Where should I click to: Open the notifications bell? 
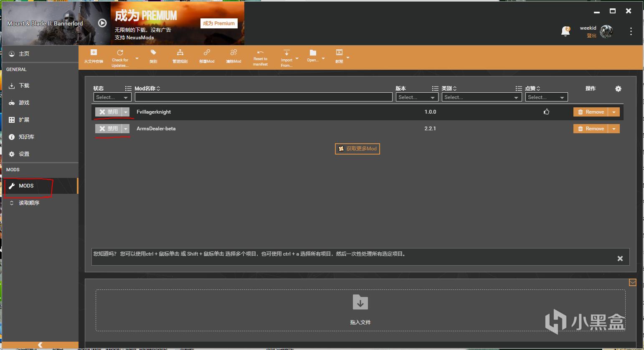[x=565, y=31]
